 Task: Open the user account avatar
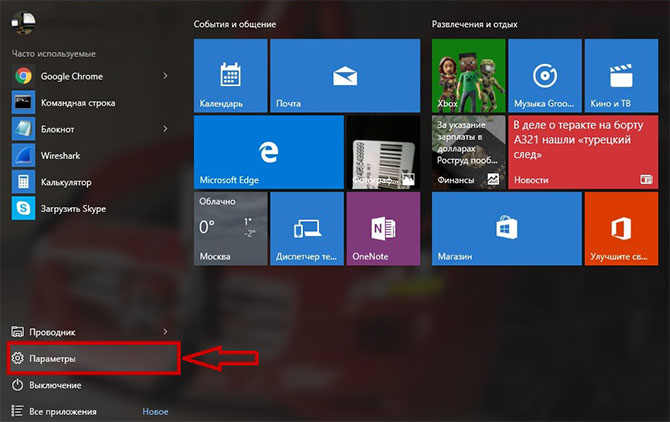pyautogui.click(x=23, y=22)
